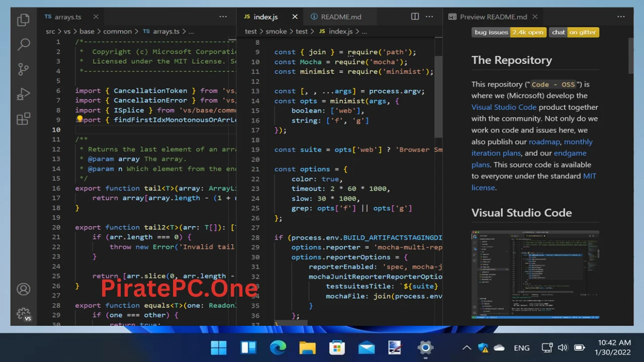Open the Search view in activity bar
This screenshot has height=362, width=644.
pos(23,44)
